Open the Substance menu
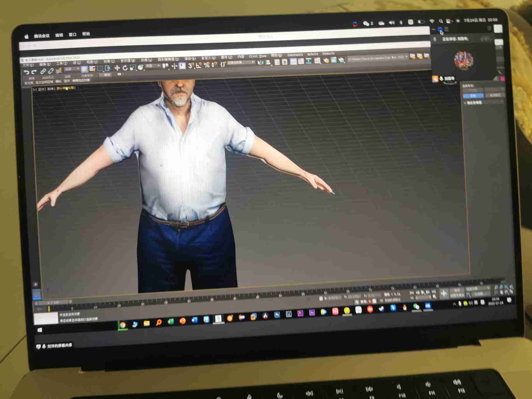Image resolution: width=532 pixels, height=399 pixels. pyautogui.click(x=295, y=55)
